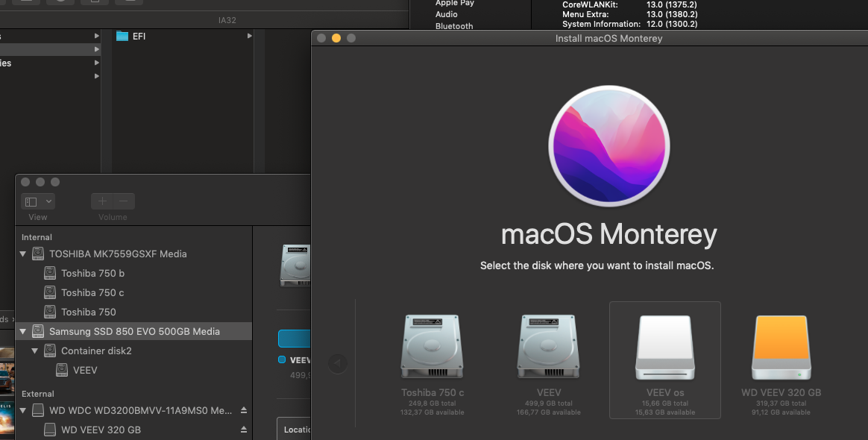
Task: Expand the EFI folder column arrow
Action: tap(249, 36)
